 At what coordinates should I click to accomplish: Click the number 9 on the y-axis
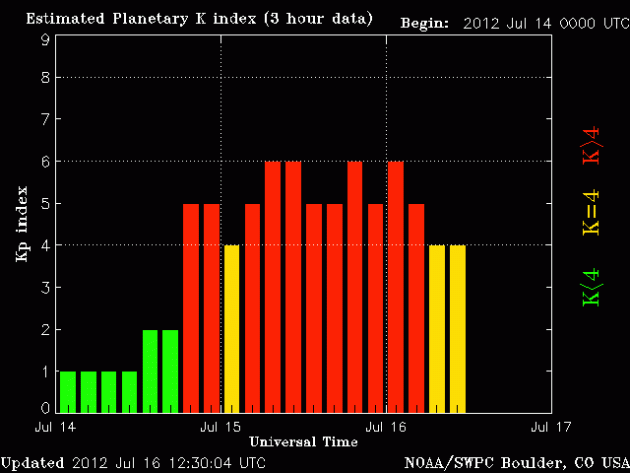46,39
